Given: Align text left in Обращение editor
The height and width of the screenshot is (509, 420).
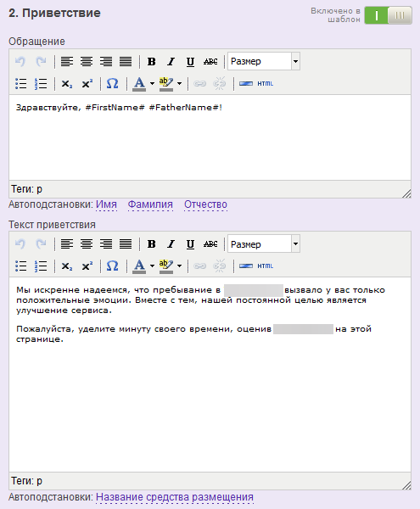Looking at the screenshot, I should point(67,61).
